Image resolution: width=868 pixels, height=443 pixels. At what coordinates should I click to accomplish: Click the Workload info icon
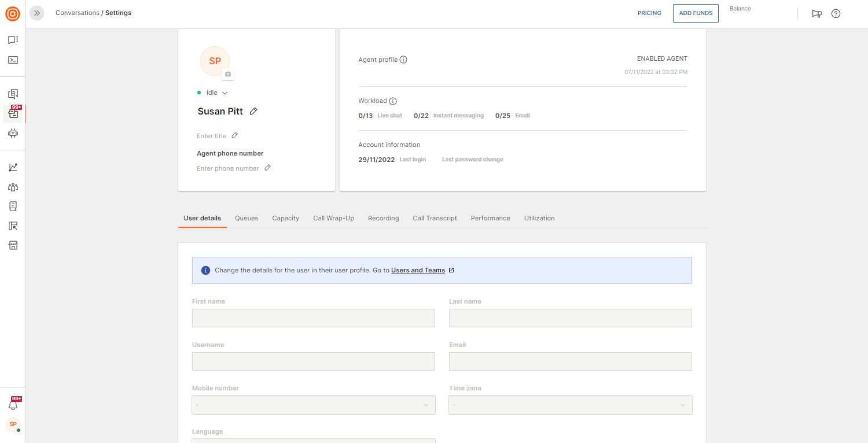pyautogui.click(x=393, y=101)
